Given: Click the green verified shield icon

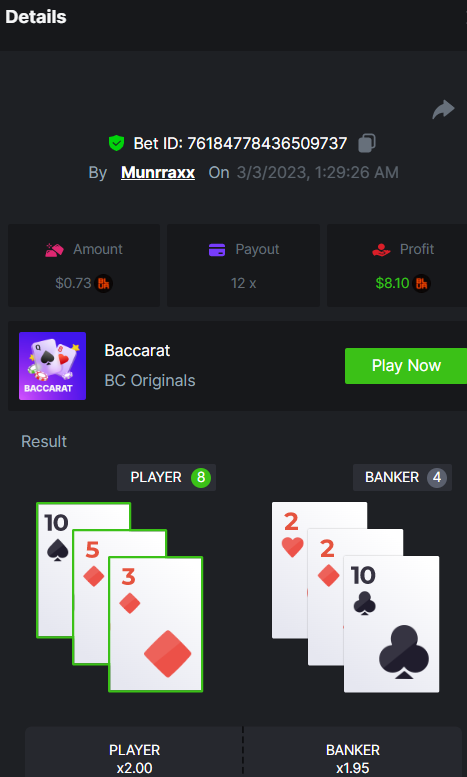Looking at the screenshot, I should 116,143.
